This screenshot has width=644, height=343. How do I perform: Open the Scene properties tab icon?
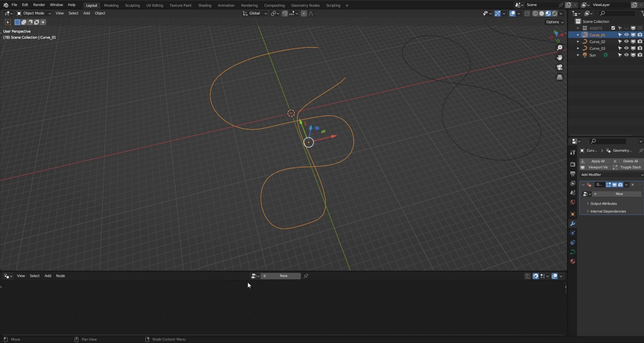(x=573, y=193)
